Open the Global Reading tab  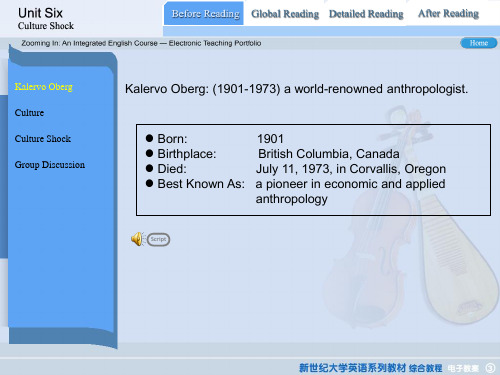(x=285, y=14)
